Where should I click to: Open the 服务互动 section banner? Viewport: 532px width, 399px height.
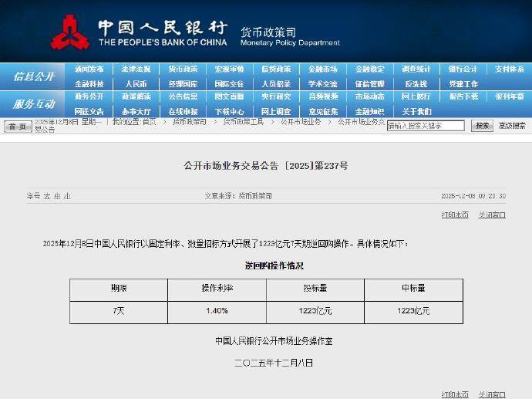coord(34,103)
